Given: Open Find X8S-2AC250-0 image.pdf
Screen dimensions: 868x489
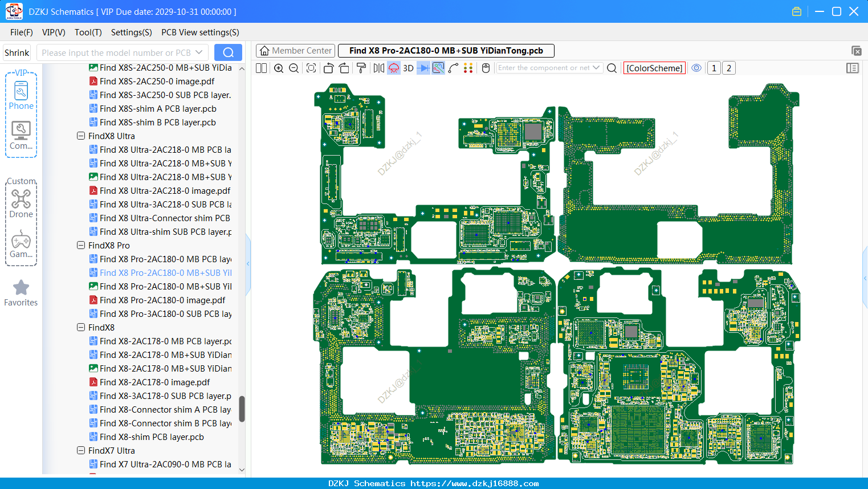Looking at the screenshot, I should click(x=152, y=81).
